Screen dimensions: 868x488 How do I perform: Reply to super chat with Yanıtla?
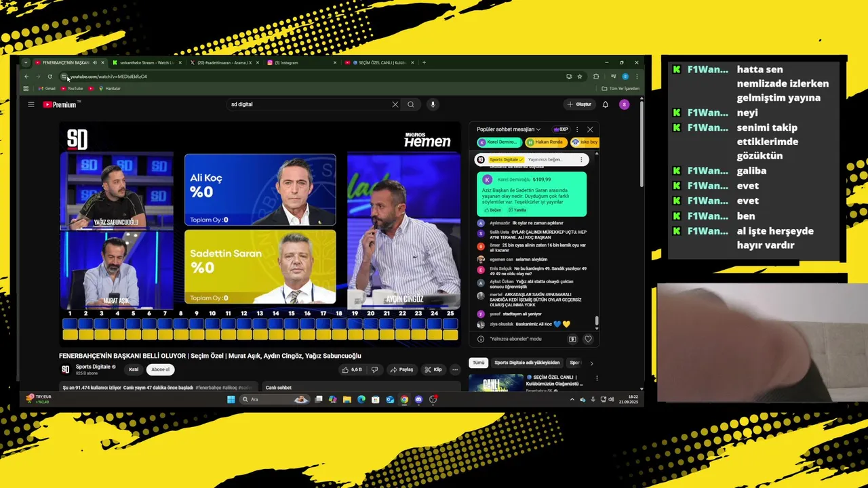click(x=517, y=210)
